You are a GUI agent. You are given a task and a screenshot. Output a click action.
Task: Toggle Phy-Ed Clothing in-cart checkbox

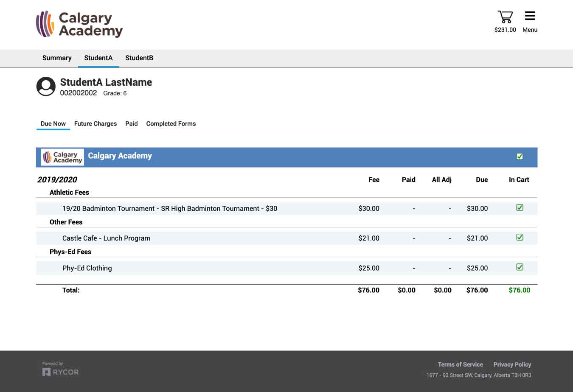(x=520, y=267)
